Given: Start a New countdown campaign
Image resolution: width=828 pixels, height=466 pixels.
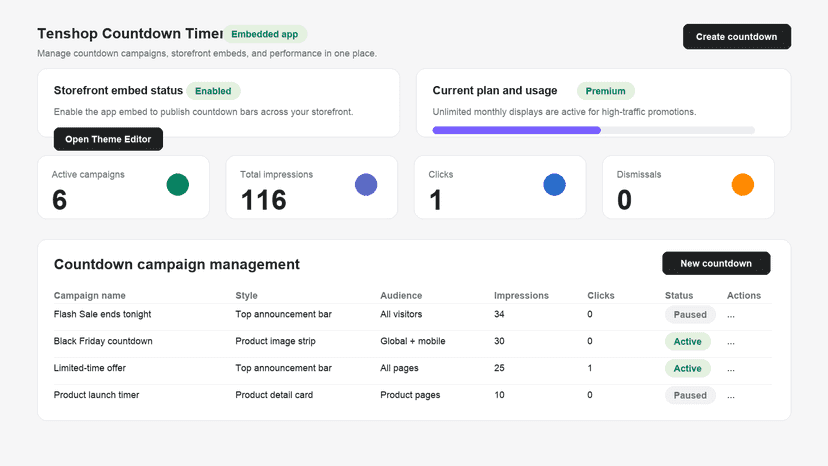Looking at the screenshot, I should coord(716,263).
